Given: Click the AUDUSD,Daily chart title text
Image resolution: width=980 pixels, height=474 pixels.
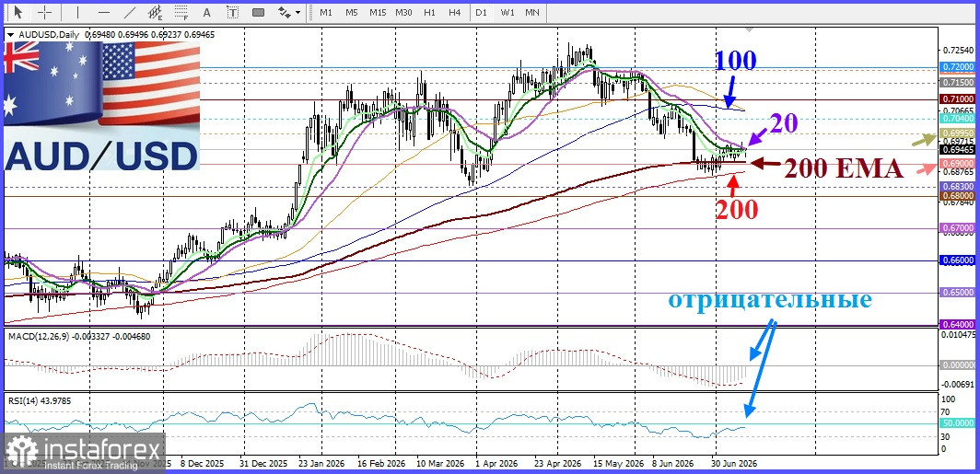Looking at the screenshot, I should (x=48, y=35).
